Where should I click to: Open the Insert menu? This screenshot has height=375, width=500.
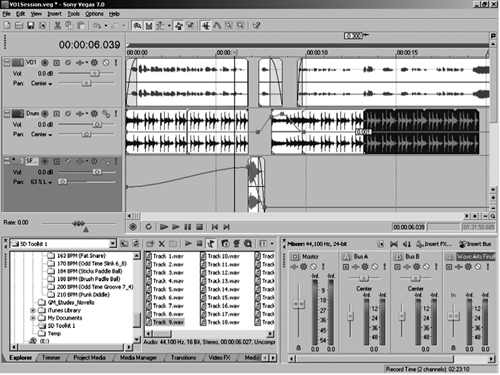[54, 14]
